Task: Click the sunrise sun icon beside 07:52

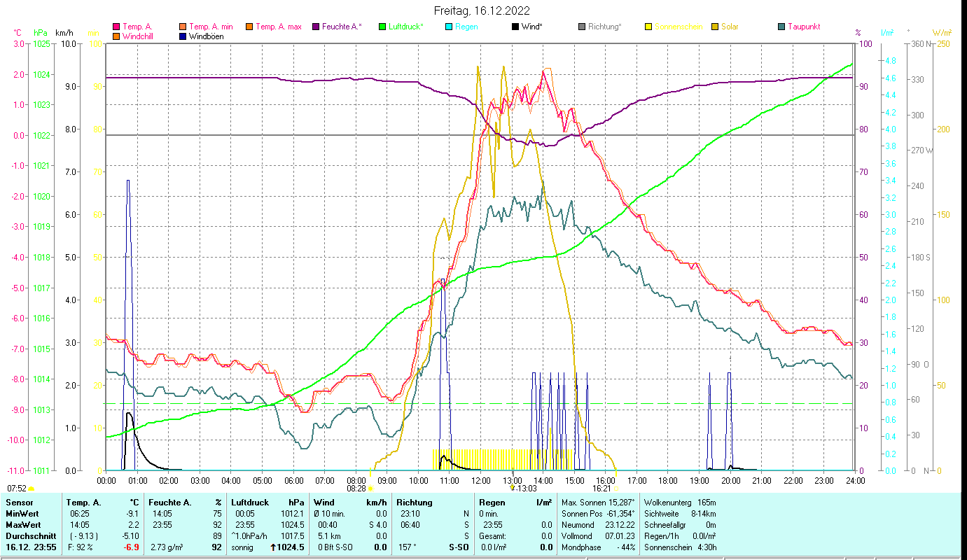Action: click(x=31, y=489)
